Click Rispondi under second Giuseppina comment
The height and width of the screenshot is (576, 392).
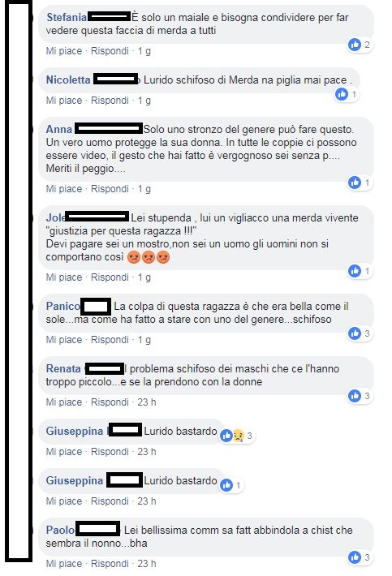110,501
